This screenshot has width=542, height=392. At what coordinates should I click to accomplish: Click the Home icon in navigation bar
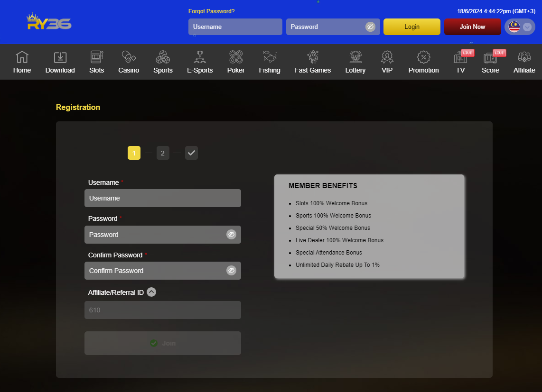click(22, 57)
